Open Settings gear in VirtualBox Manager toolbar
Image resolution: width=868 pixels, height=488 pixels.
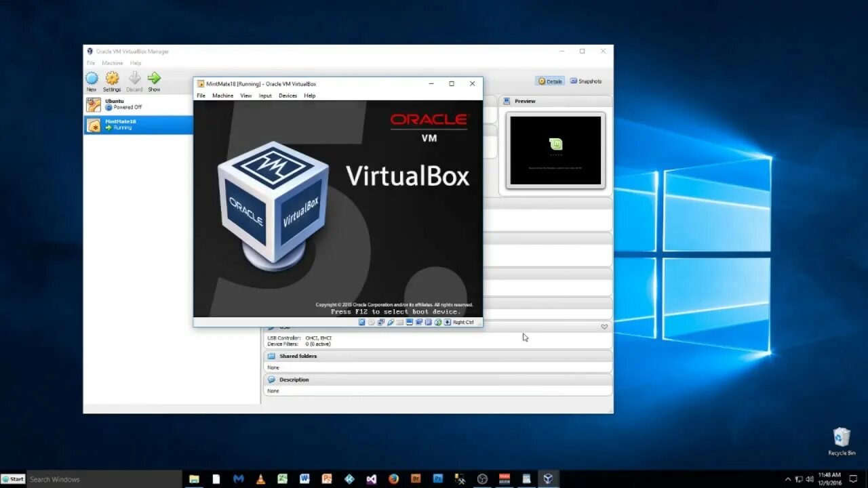tap(112, 78)
